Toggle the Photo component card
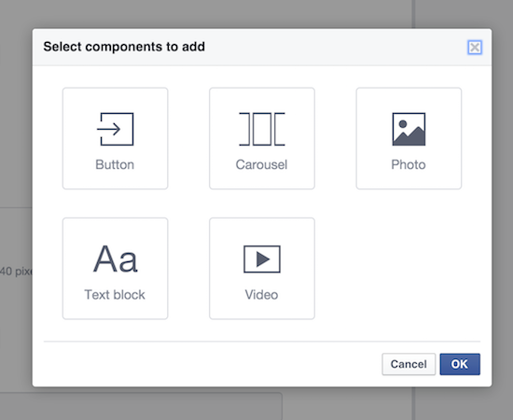Image resolution: width=513 pixels, height=420 pixels. click(409, 138)
